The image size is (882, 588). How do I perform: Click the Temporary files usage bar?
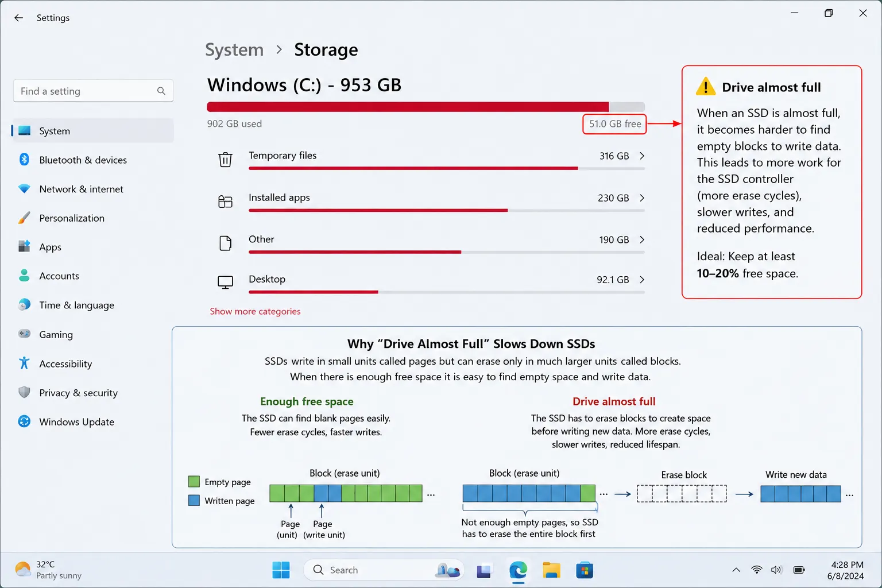(x=447, y=168)
